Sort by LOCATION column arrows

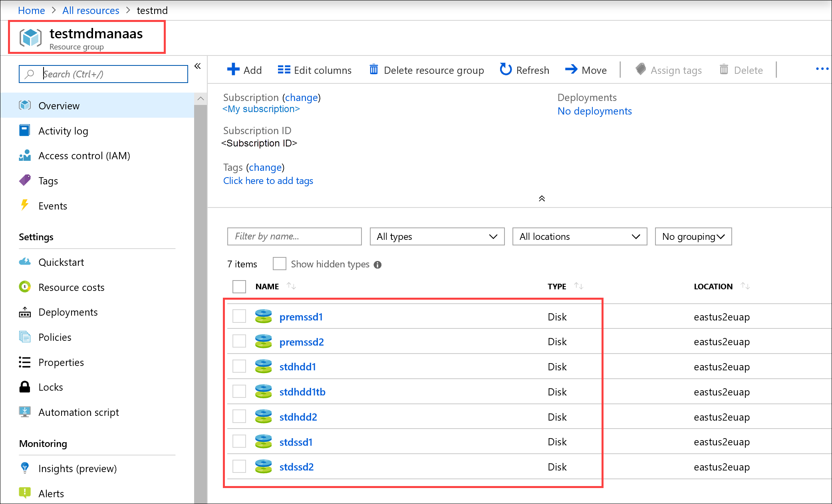click(x=745, y=286)
